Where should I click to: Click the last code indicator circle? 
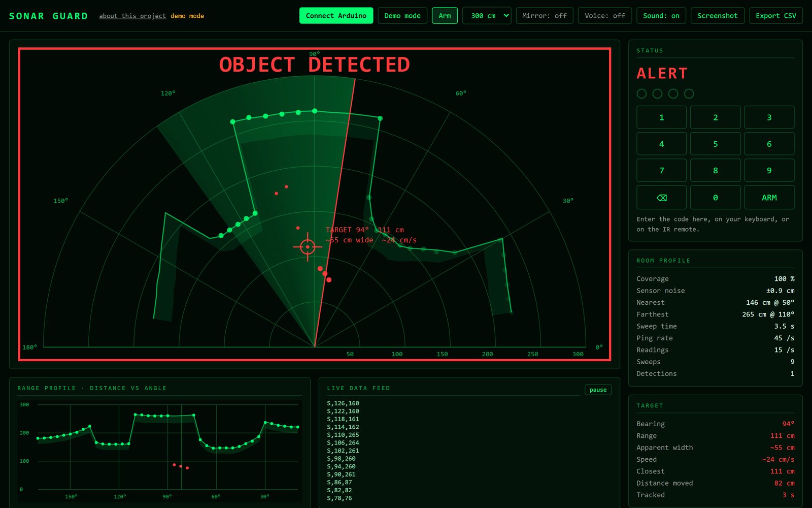689,93
